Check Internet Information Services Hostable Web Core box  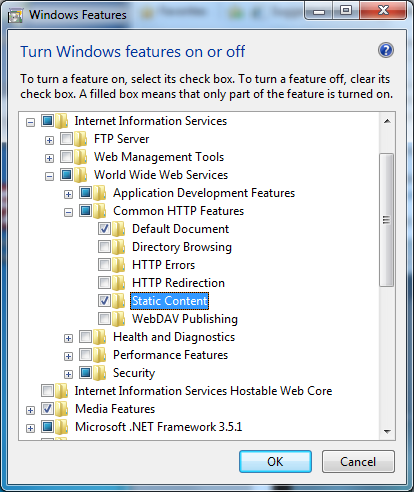47,390
